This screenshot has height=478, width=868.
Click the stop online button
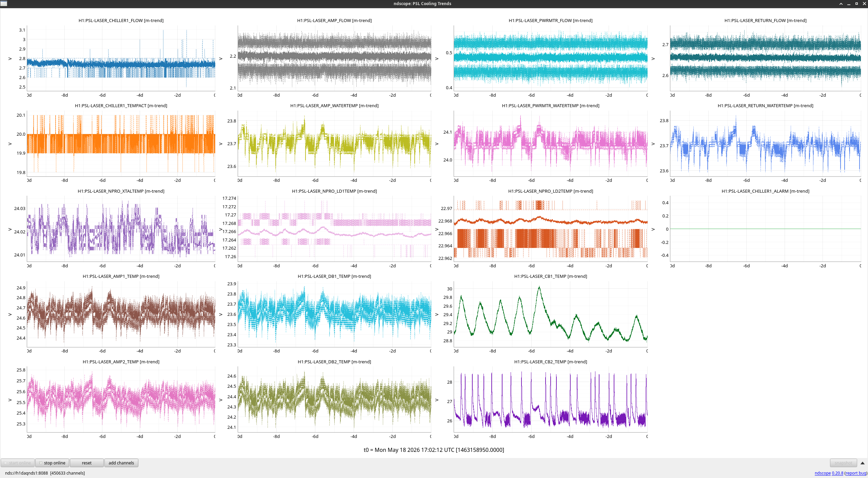52,463
